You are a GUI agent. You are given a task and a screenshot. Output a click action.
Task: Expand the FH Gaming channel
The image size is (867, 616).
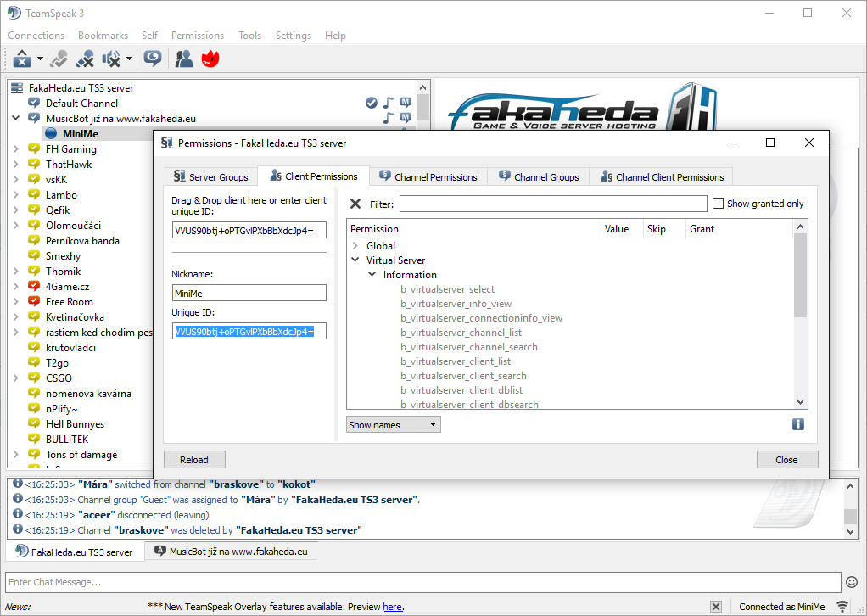point(16,148)
